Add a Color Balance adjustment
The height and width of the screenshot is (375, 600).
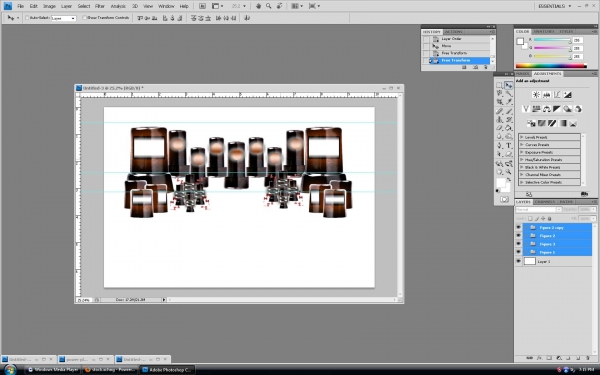point(546,109)
